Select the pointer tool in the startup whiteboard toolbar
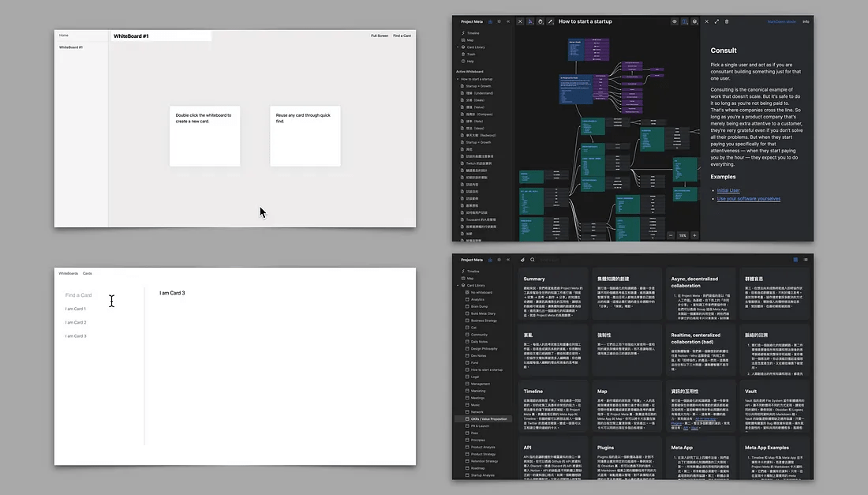868x495 pixels. (x=530, y=21)
